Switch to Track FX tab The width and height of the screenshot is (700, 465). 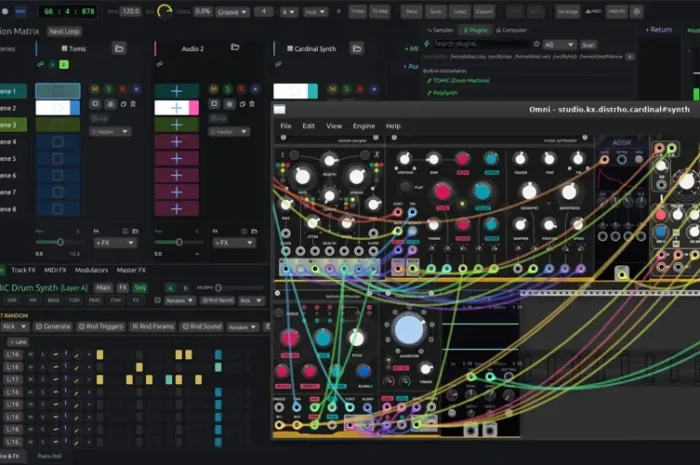pos(23,270)
